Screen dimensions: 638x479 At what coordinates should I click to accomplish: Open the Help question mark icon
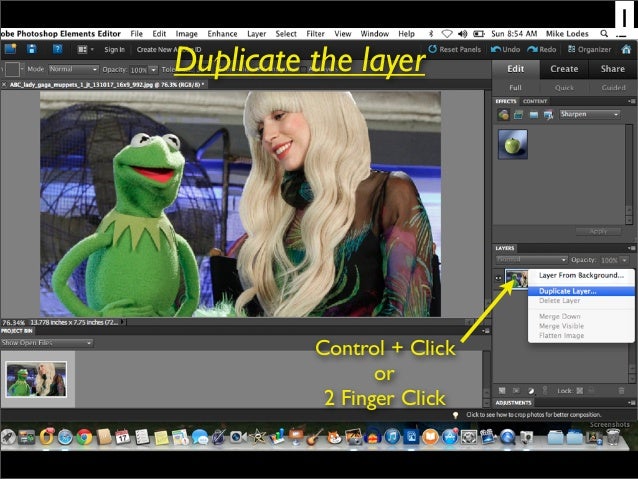[57, 49]
